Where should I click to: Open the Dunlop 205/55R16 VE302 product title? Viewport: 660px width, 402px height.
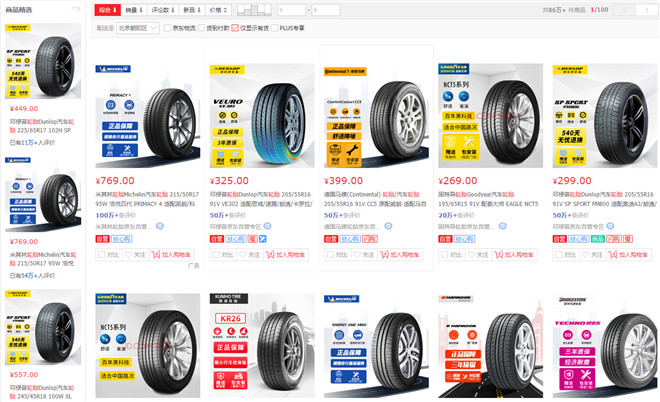[x=261, y=199]
